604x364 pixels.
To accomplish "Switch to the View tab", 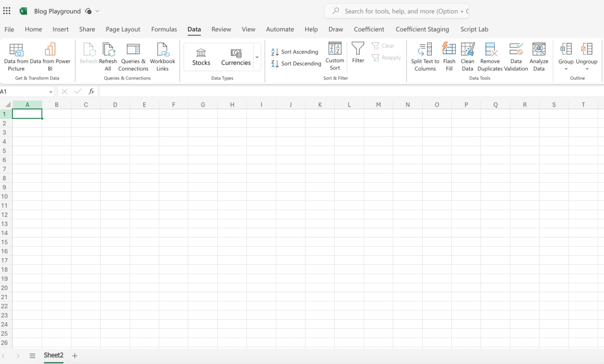I will coord(248,29).
